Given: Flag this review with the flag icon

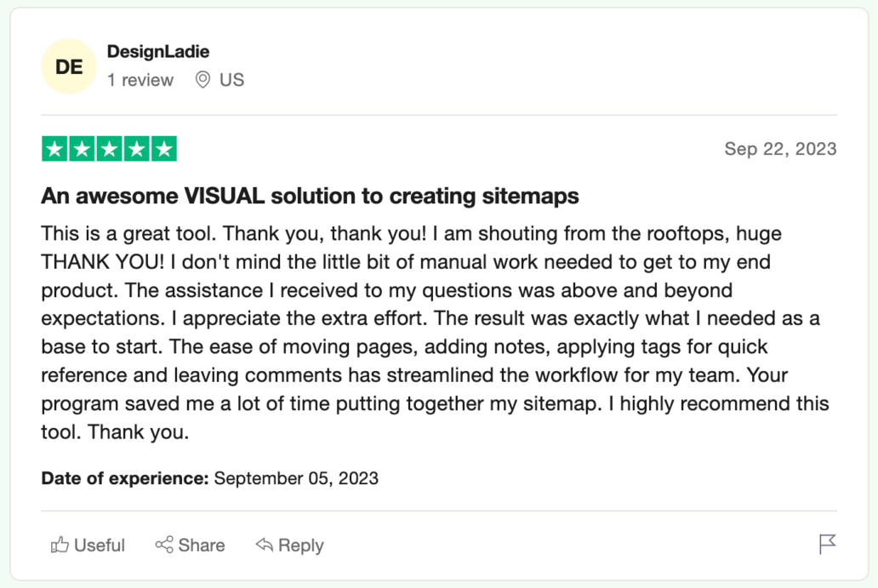Looking at the screenshot, I should pyautogui.click(x=827, y=545).
